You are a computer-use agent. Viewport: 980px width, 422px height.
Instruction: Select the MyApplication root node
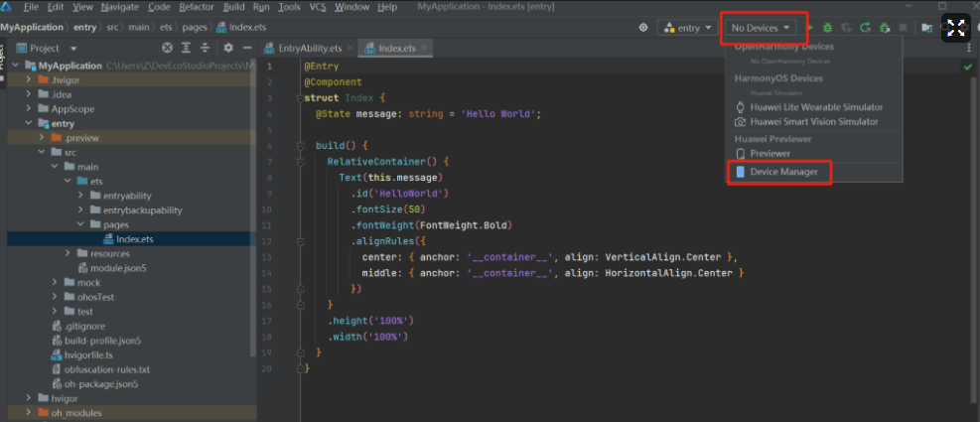tap(70, 65)
